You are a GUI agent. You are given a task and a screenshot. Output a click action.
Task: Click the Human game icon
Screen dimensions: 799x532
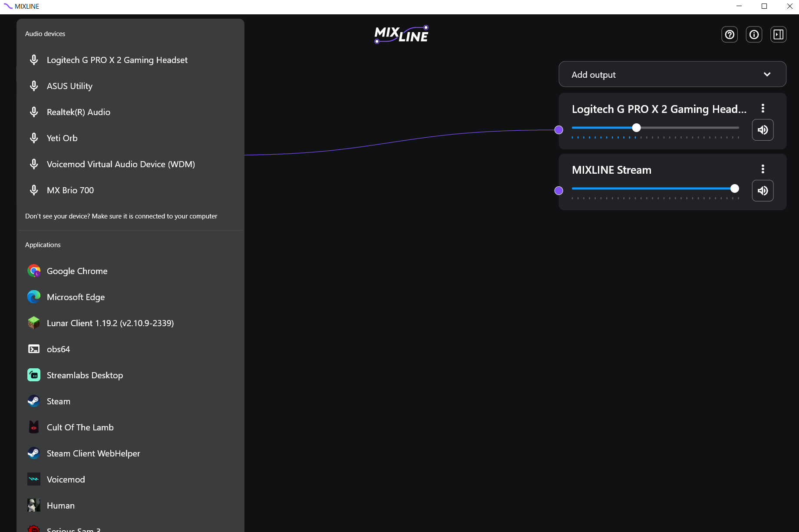(34, 506)
